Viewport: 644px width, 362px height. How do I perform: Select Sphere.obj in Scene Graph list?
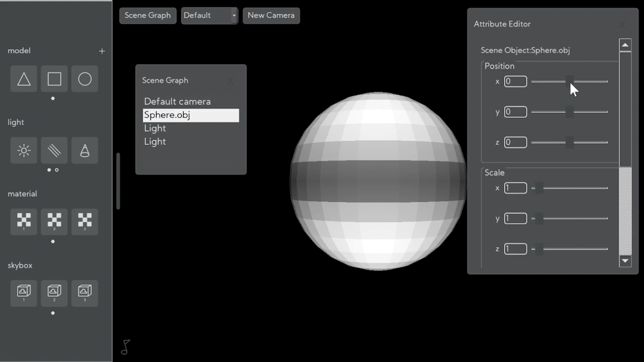(191, 115)
